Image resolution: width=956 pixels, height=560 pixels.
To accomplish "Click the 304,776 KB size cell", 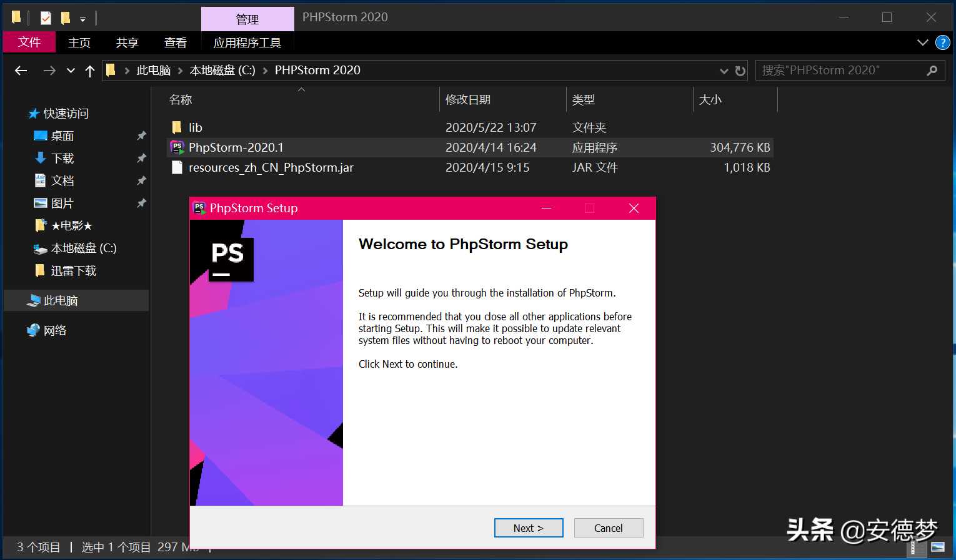I will 740,147.
